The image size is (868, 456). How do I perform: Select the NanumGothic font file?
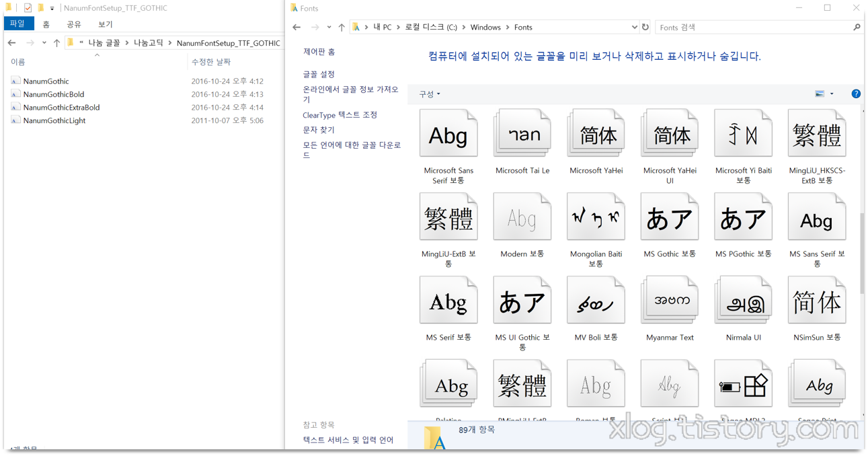pos(46,81)
